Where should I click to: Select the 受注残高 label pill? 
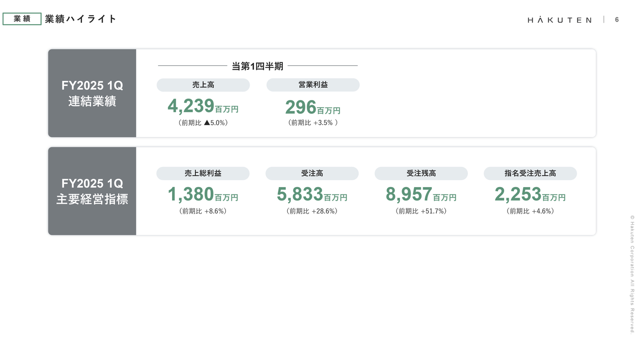(x=421, y=173)
